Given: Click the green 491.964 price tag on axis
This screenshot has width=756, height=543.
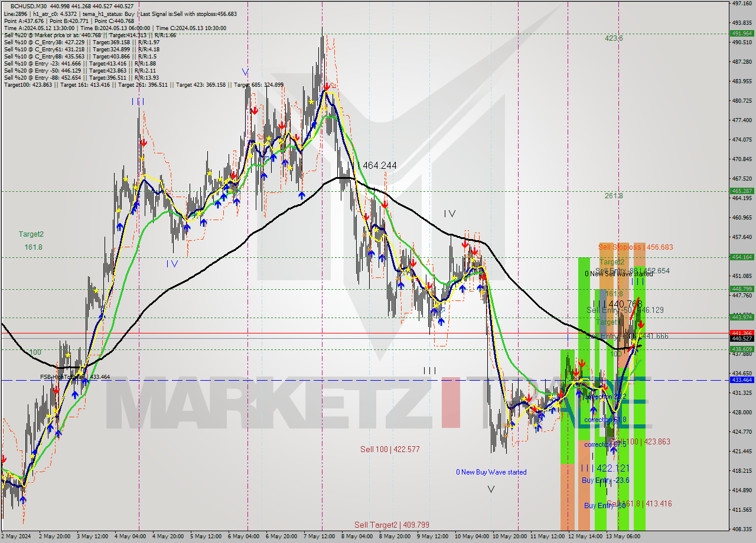Looking at the screenshot, I should (x=742, y=34).
